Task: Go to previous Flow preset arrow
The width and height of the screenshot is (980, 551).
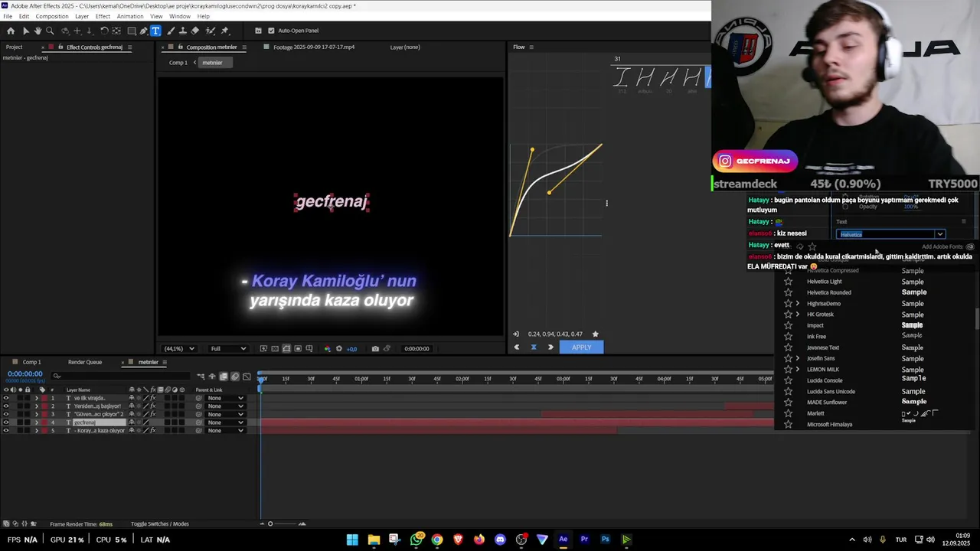Action: tap(516, 347)
